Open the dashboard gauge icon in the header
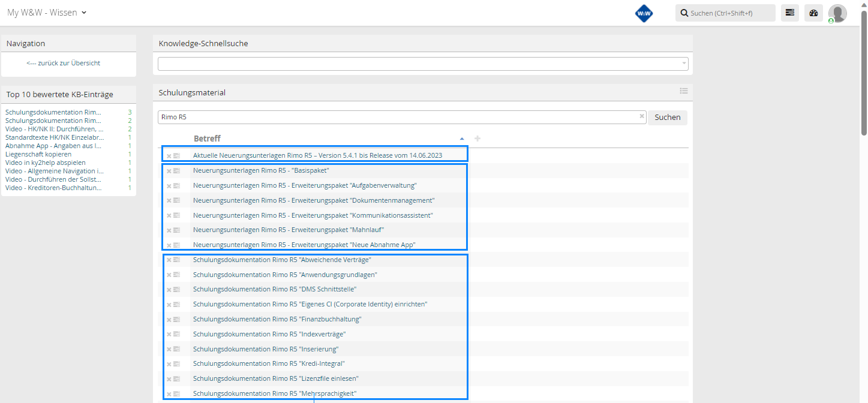The height and width of the screenshot is (403, 868). click(813, 13)
